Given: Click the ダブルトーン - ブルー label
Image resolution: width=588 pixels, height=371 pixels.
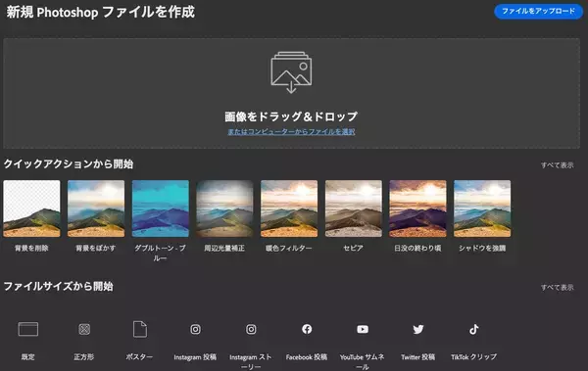Looking at the screenshot, I should (x=160, y=253).
